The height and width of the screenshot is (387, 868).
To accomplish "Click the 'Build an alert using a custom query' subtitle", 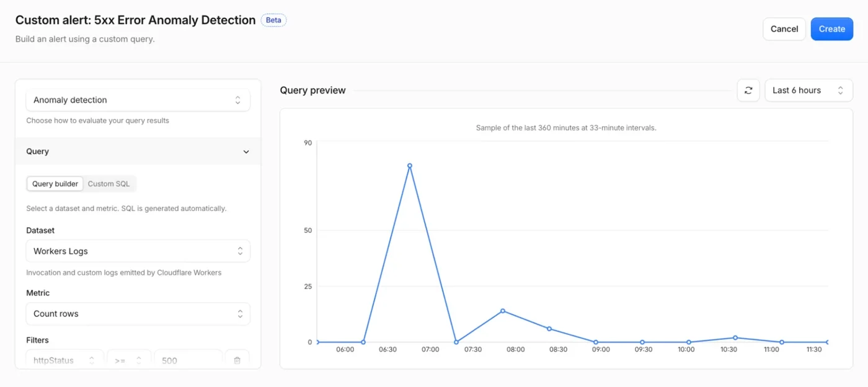I will [x=85, y=39].
